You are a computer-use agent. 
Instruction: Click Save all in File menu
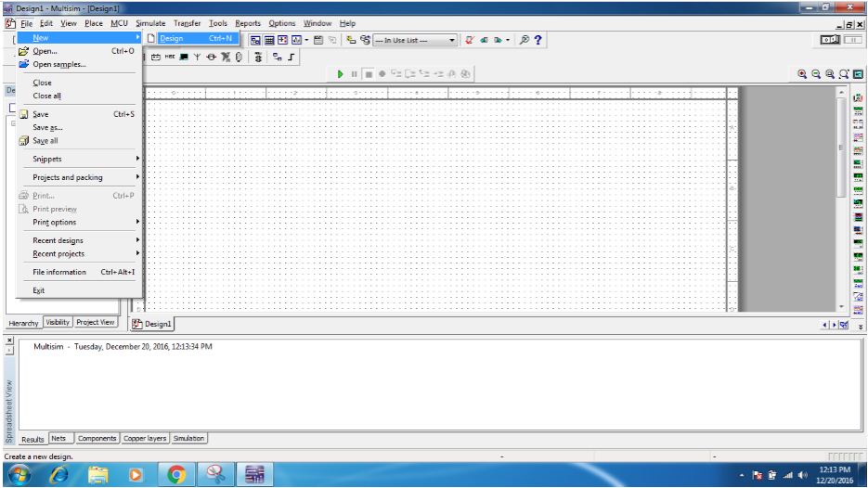[79, 140]
